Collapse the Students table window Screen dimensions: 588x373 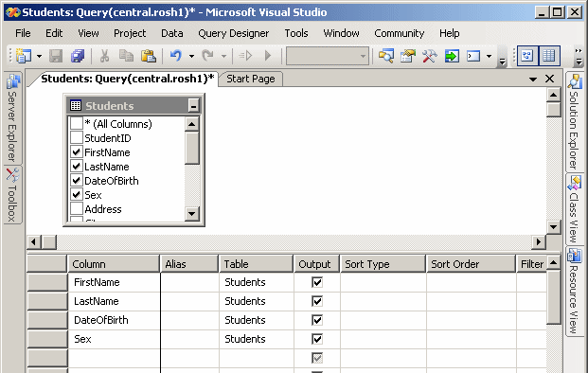point(193,106)
